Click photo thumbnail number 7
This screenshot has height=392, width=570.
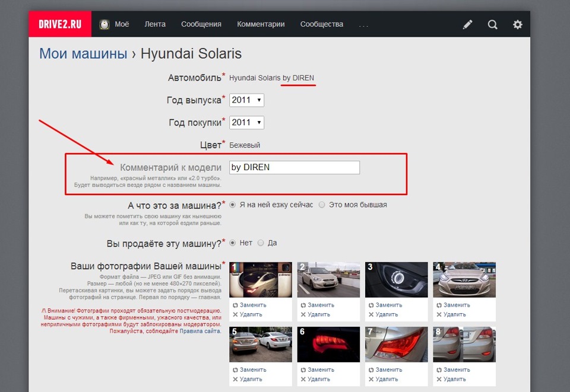pos(397,345)
